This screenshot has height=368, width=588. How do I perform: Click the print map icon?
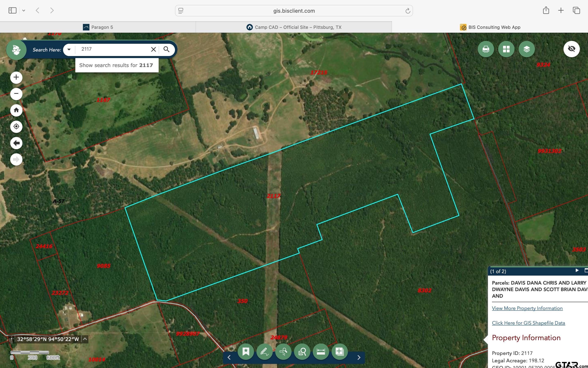[x=486, y=49]
